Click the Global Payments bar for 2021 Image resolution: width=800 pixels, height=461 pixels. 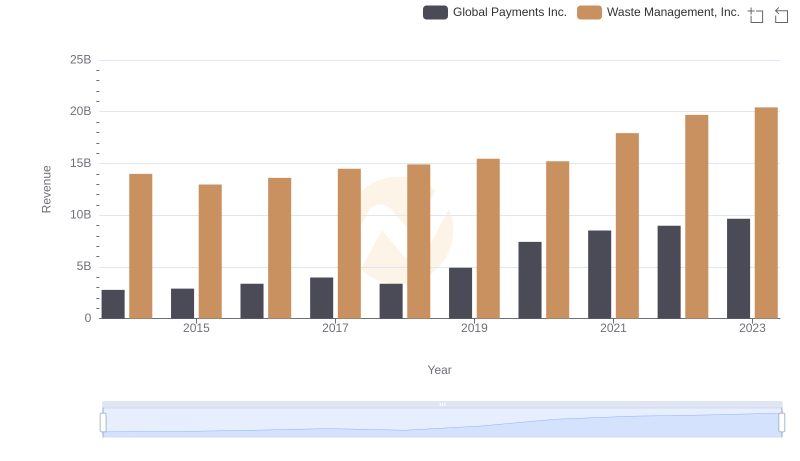pyautogui.click(x=599, y=274)
